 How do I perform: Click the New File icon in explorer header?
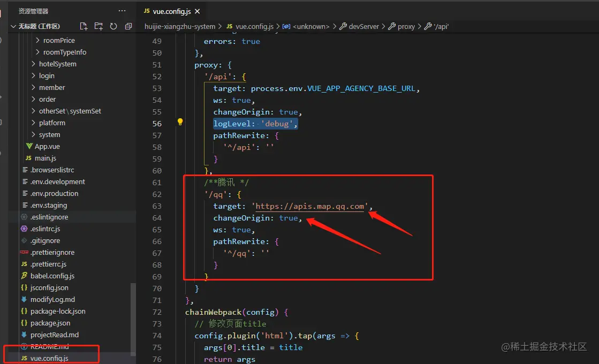coord(84,26)
